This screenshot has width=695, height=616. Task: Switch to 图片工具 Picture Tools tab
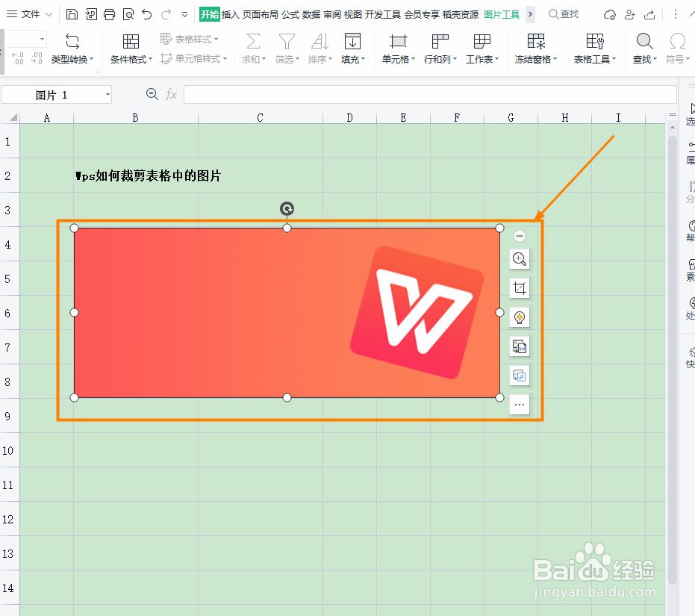(502, 15)
